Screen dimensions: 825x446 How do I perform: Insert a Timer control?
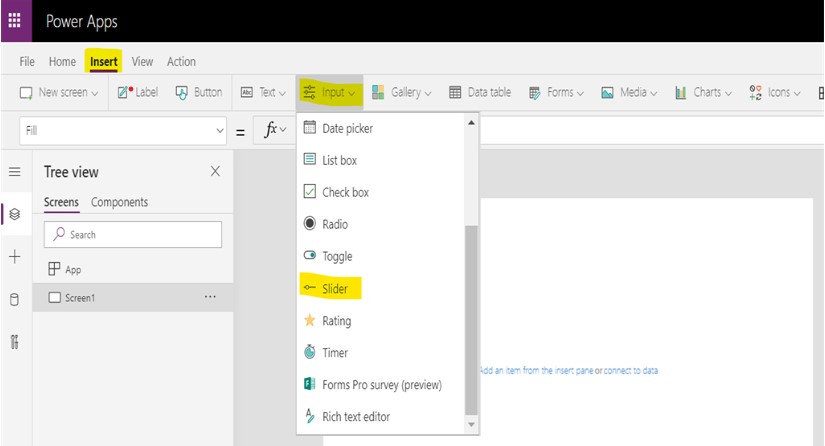coord(381,352)
